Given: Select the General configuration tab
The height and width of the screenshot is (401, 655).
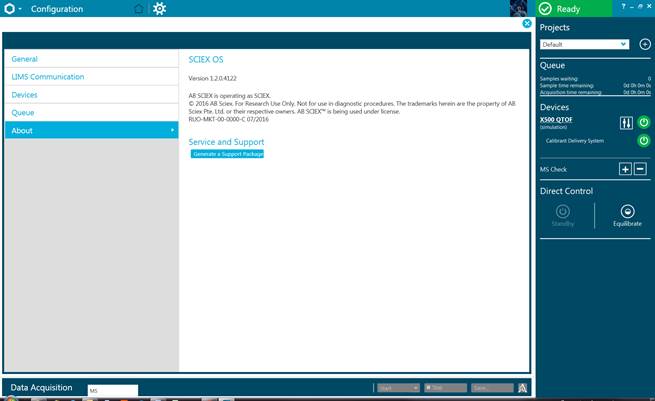Looking at the screenshot, I should (91, 59).
